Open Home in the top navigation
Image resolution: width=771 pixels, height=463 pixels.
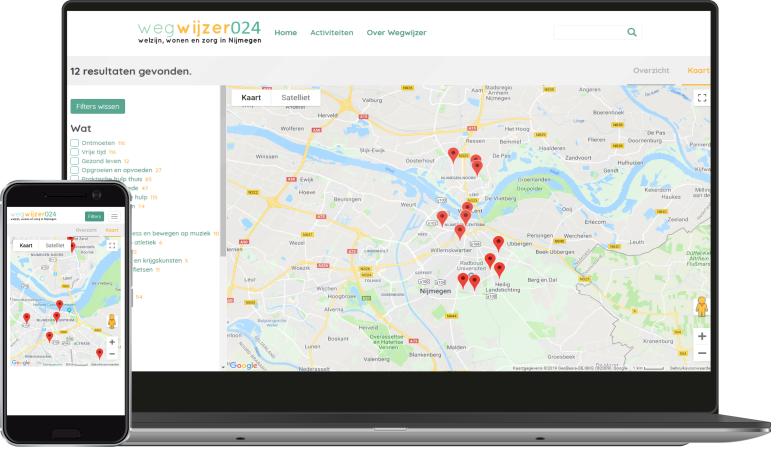click(286, 32)
